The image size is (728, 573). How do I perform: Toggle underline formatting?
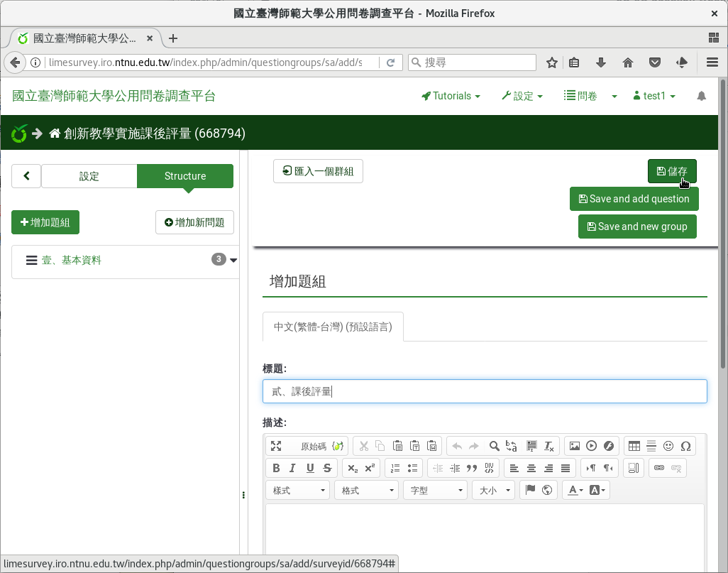click(x=310, y=468)
